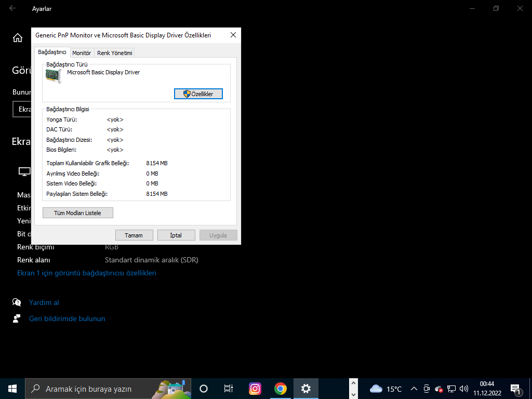532x399 pixels.
Task: Open the clock showing 00:44
Action: [487, 389]
